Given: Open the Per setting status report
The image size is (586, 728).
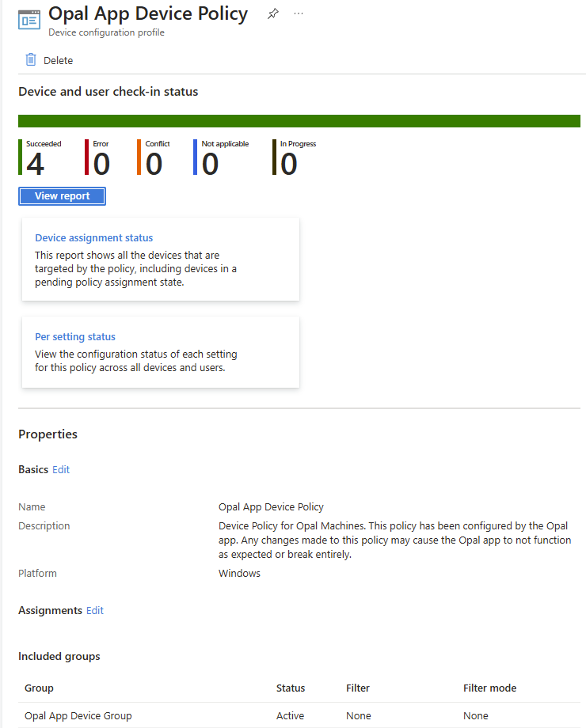Looking at the screenshot, I should click(x=75, y=336).
